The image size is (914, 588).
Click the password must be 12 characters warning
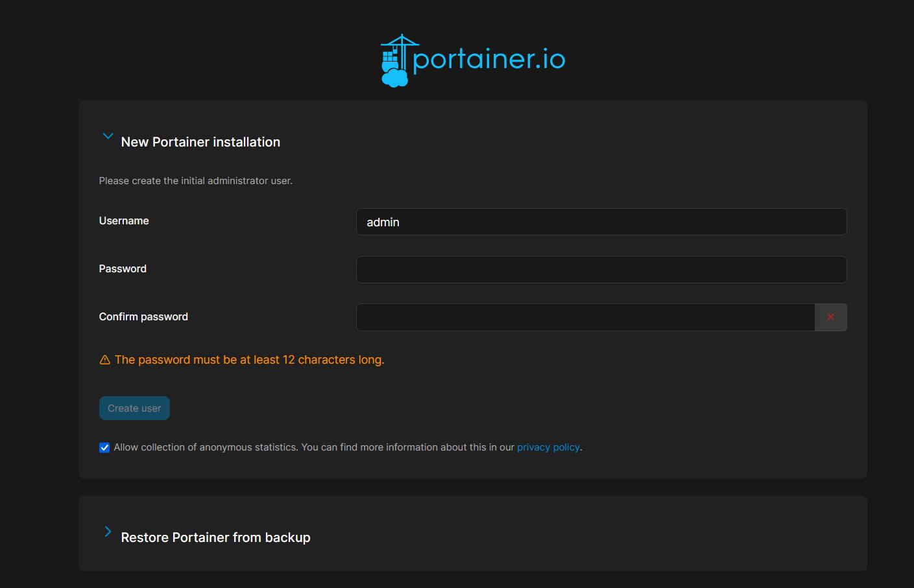[x=250, y=360]
